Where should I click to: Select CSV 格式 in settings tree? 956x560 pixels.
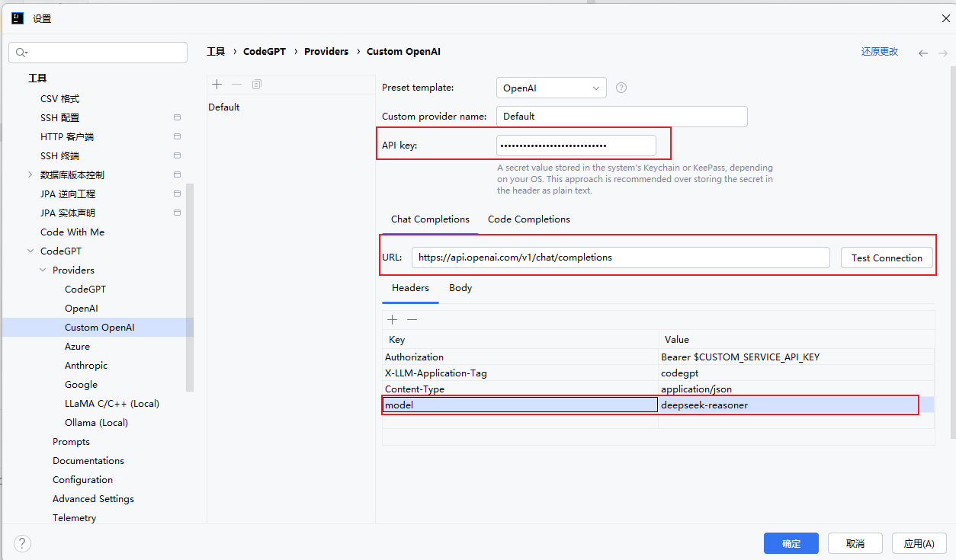pyautogui.click(x=59, y=99)
